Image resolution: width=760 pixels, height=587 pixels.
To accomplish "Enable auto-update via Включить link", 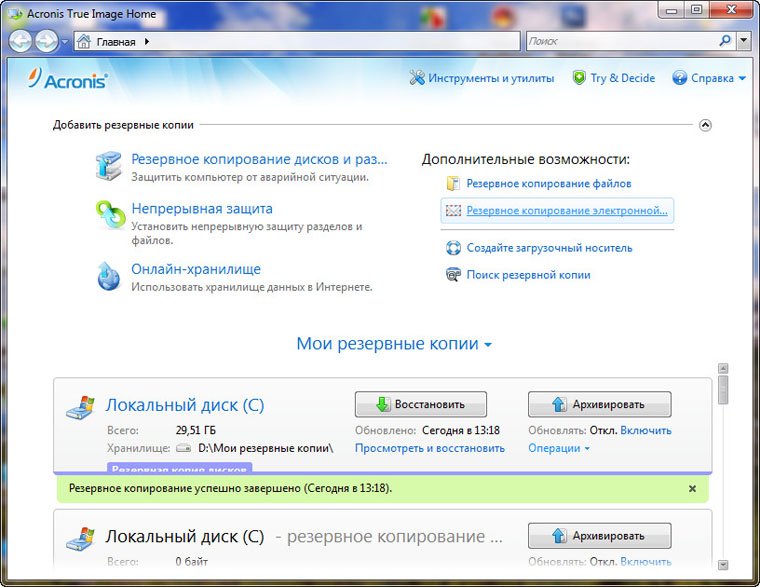I will pos(645,431).
